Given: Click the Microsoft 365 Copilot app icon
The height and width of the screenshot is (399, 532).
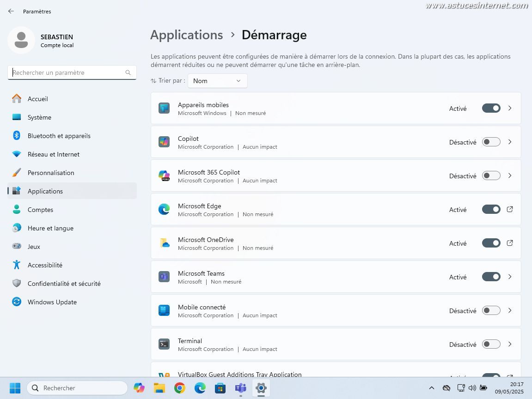Looking at the screenshot, I should (164, 175).
